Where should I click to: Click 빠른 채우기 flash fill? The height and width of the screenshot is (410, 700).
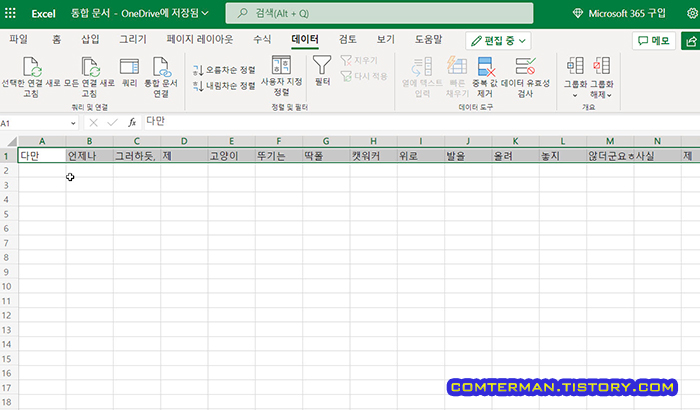tap(457, 77)
